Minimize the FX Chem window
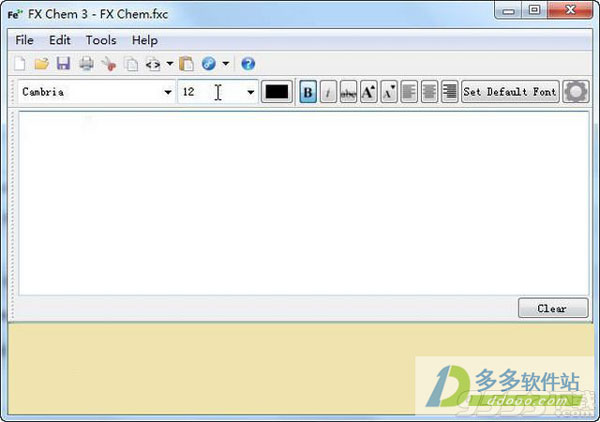Viewport: 600px width, 422px height. (x=509, y=10)
